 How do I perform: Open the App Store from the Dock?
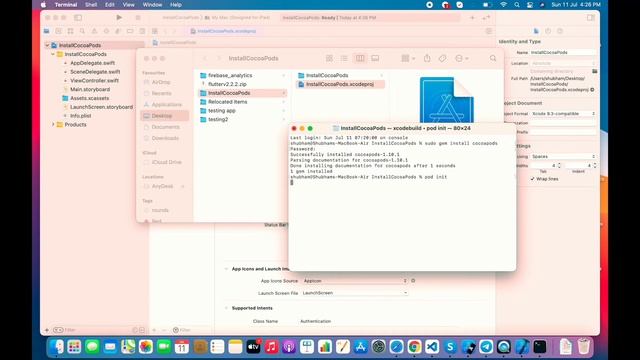[360, 347]
